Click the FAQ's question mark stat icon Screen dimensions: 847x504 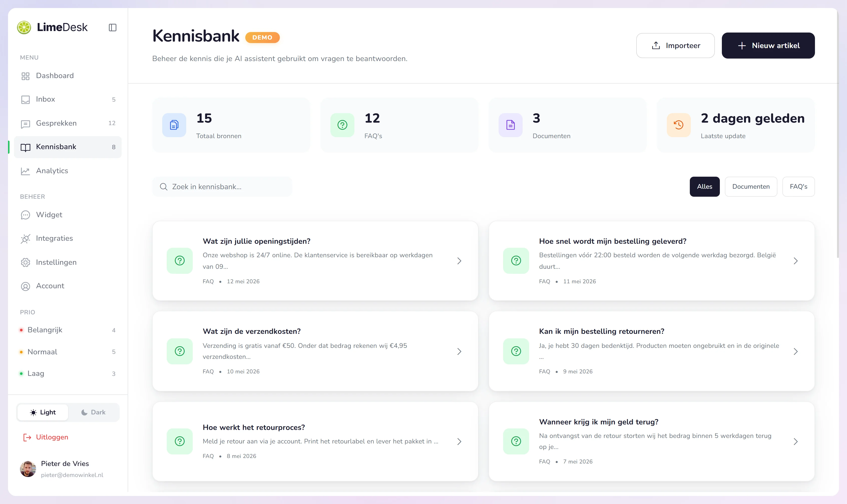click(342, 125)
